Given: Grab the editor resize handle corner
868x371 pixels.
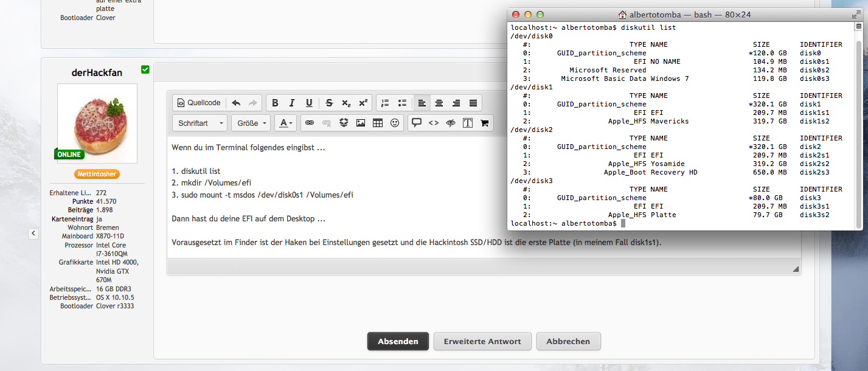Looking at the screenshot, I should click(x=795, y=268).
